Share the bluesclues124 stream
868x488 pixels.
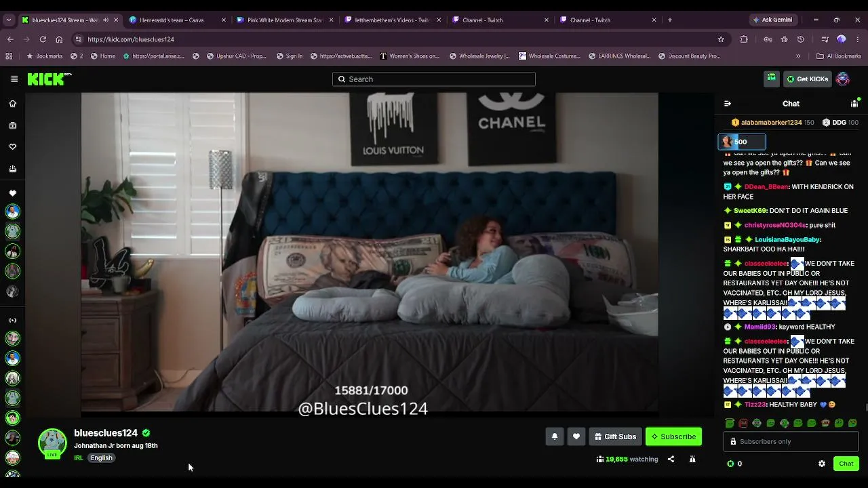click(x=671, y=460)
